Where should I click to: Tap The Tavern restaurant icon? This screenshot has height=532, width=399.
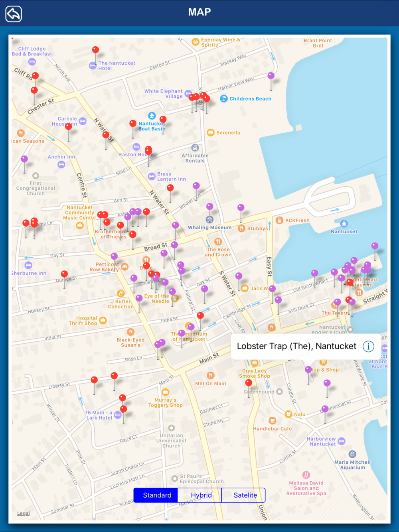coord(334,305)
